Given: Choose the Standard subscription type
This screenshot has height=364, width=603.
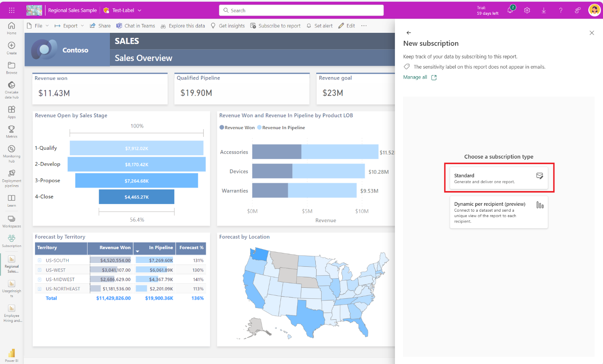Looking at the screenshot, I should tap(499, 178).
